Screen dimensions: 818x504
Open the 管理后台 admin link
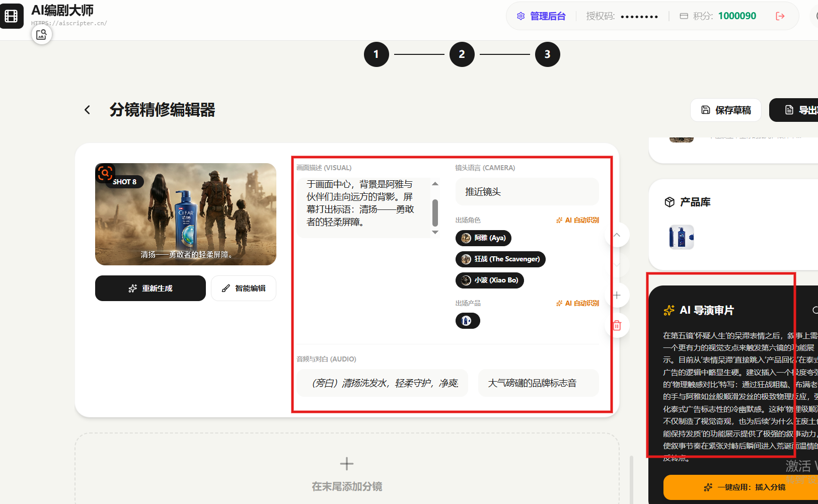pos(541,16)
